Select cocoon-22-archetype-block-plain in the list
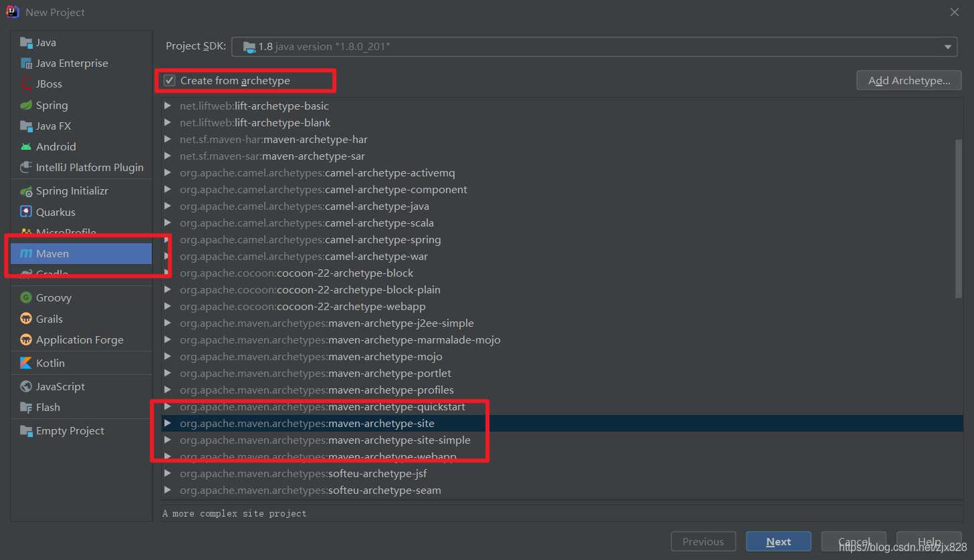This screenshot has width=974, height=560. [562, 289]
